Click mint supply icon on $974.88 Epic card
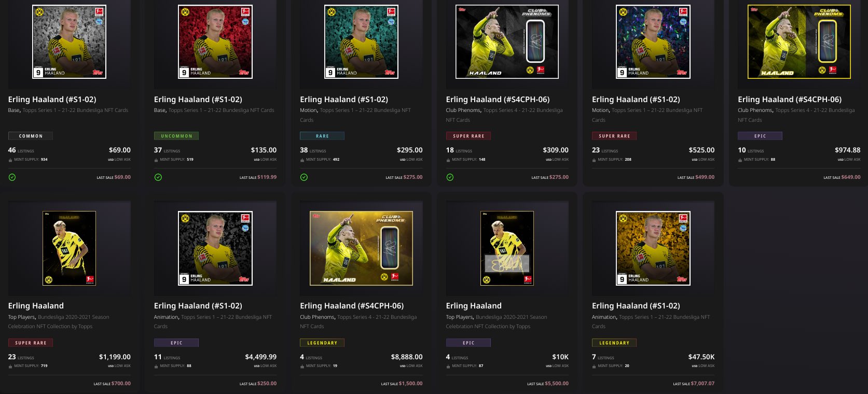The image size is (868, 394). (740, 160)
